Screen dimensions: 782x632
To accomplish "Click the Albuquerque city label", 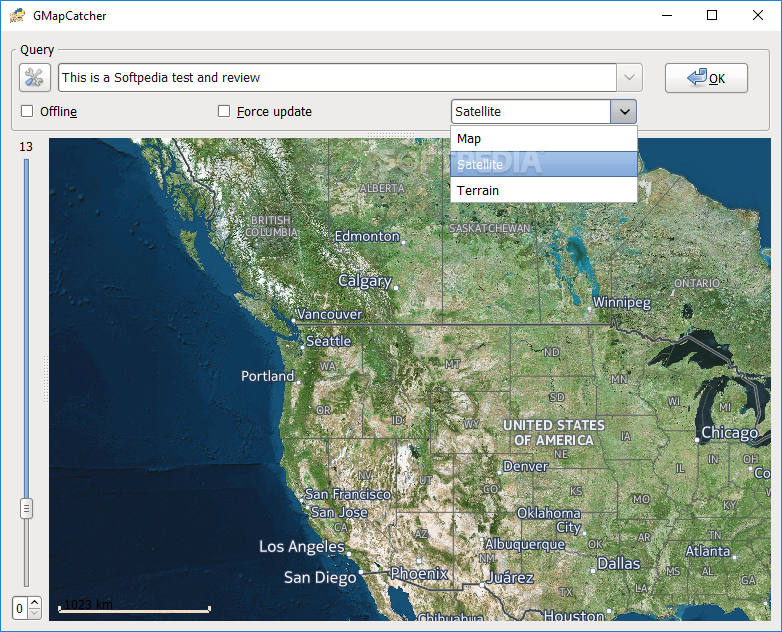I will tap(525, 544).
